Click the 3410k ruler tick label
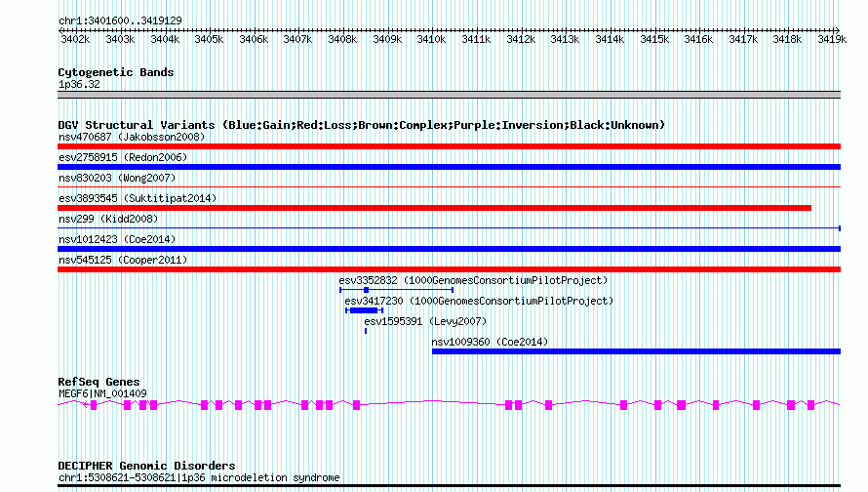 click(431, 39)
